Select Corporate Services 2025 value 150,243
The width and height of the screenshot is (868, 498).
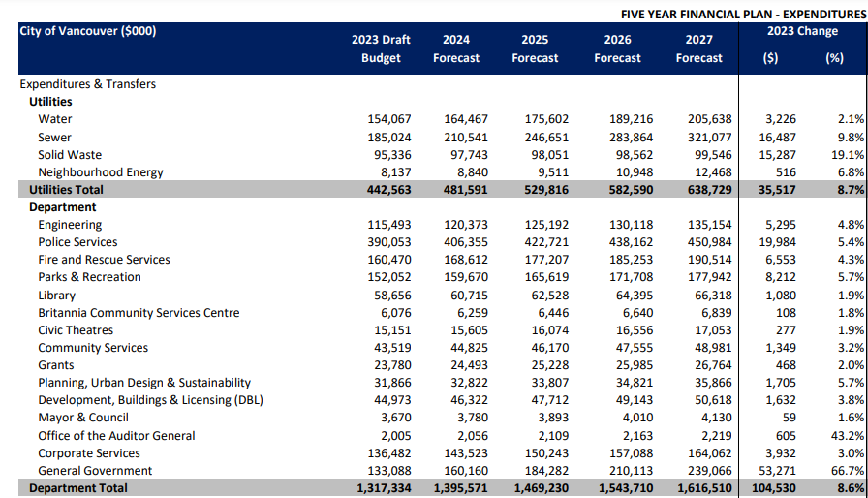coord(546,453)
